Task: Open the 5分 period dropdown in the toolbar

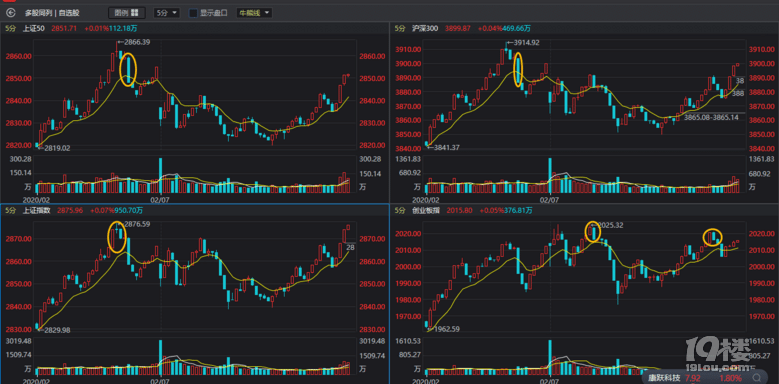Action: [x=167, y=13]
